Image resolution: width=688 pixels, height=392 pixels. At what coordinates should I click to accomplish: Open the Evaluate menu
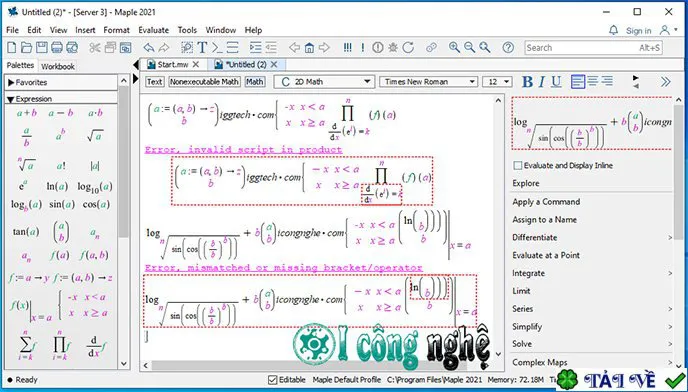click(x=154, y=30)
